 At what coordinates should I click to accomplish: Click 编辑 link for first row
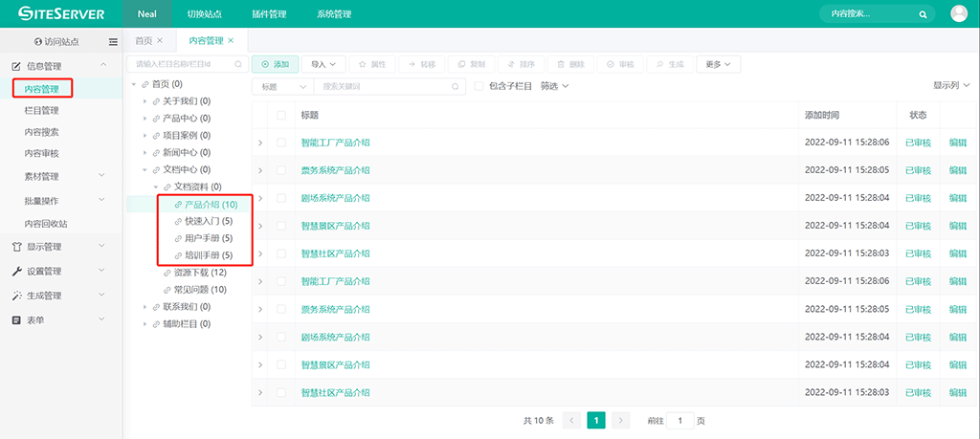click(957, 143)
